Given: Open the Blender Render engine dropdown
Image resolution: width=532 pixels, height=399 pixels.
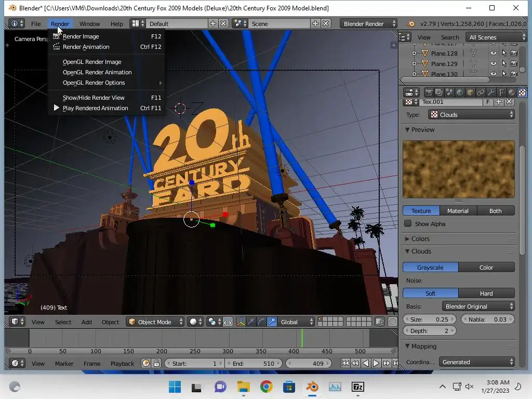Looking at the screenshot, I should pos(368,23).
